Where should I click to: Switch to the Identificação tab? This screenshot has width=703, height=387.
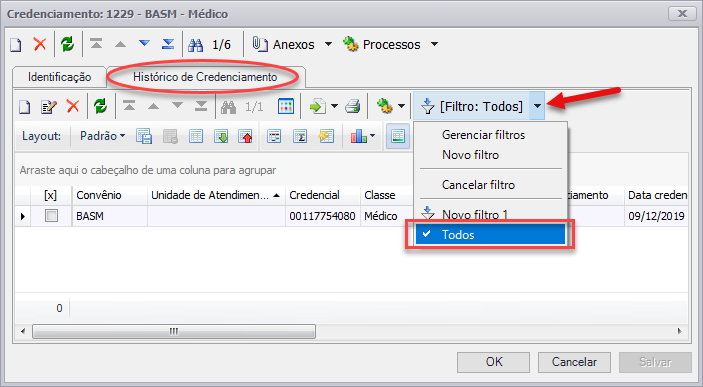59,77
